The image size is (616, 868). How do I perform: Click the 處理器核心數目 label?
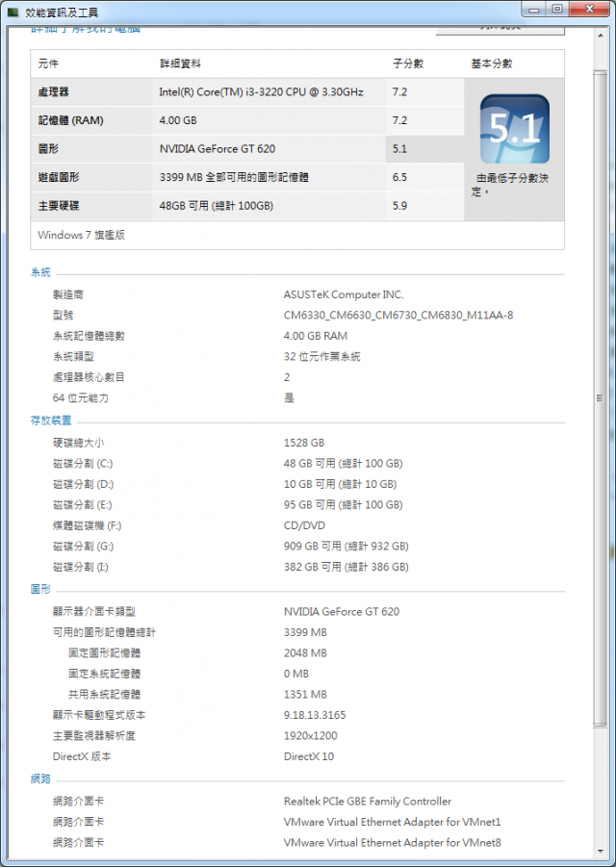click(90, 377)
